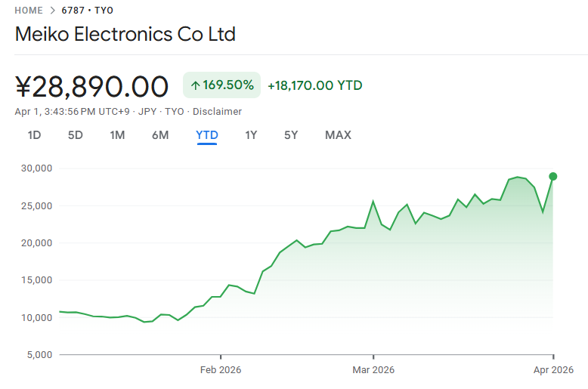Click the HOME breadcrumb link

click(29, 11)
